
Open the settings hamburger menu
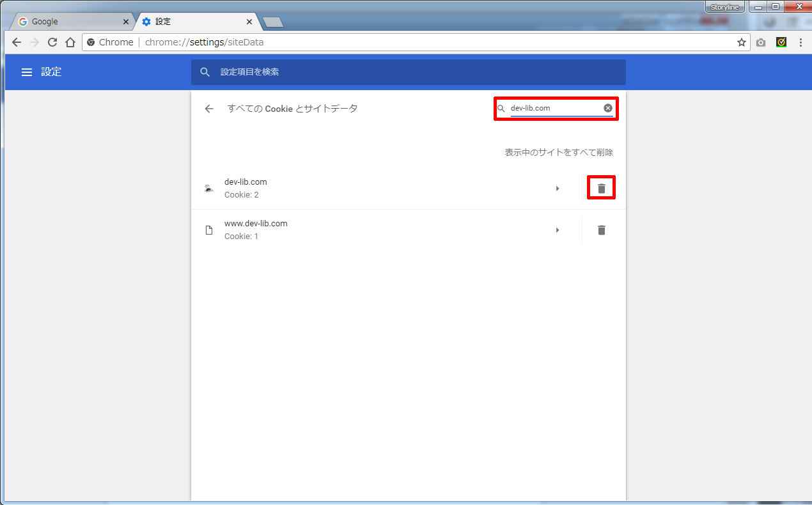[x=27, y=72]
